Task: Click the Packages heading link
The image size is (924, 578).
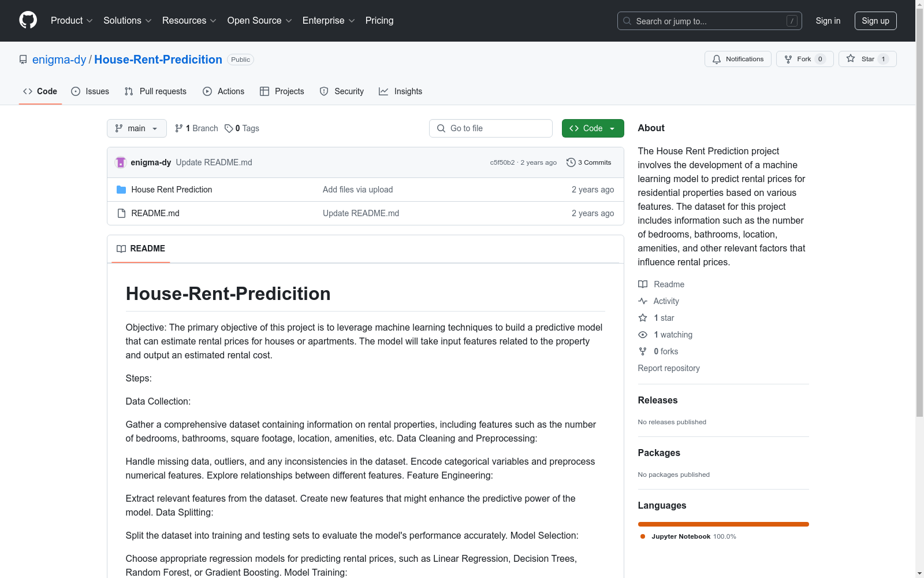Action: click(x=659, y=453)
